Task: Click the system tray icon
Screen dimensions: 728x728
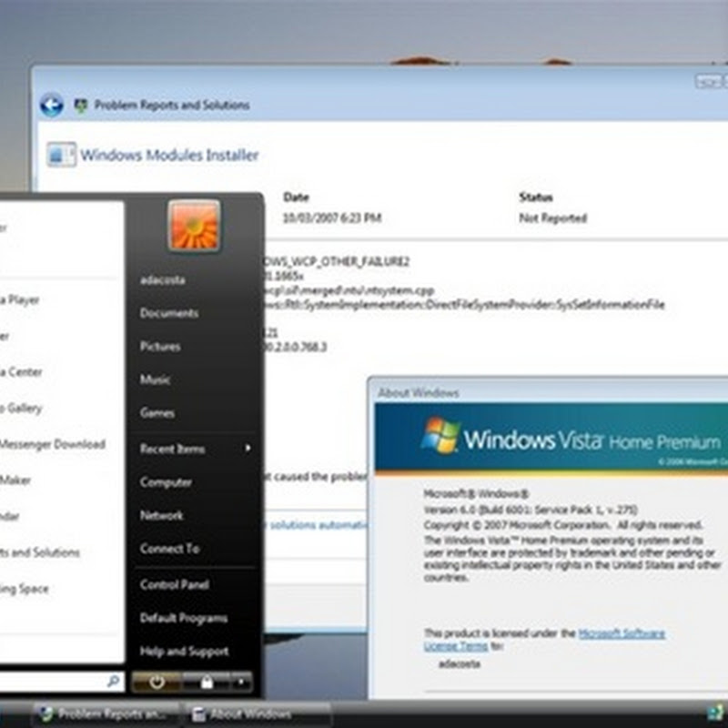Action: (x=715, y=713)
